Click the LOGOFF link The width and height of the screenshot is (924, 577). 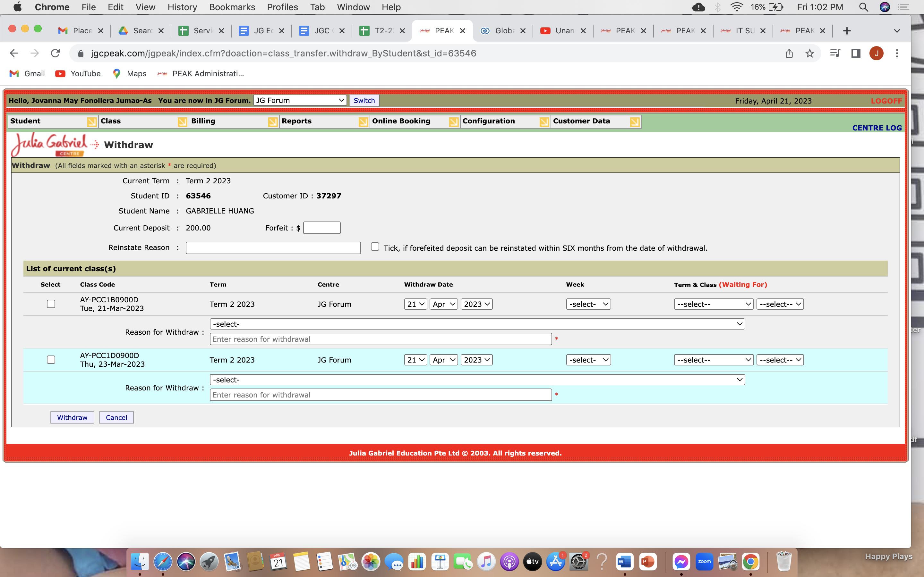pyautogui.click(x=886, y=101)
